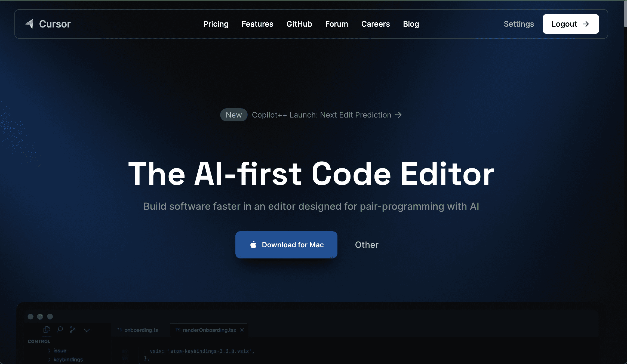Close the renderOnboarding.tsx tab
627x364 pixels.
[x=242, y=330]
